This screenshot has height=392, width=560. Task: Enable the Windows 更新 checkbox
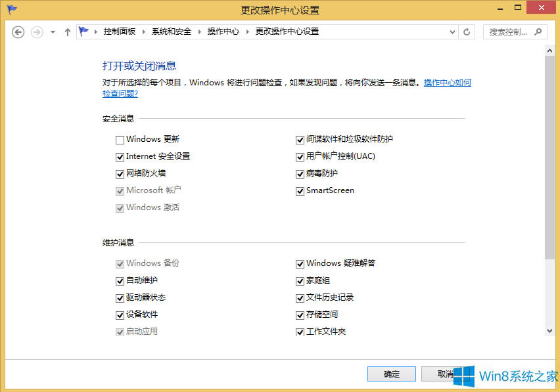coord(120,139)
